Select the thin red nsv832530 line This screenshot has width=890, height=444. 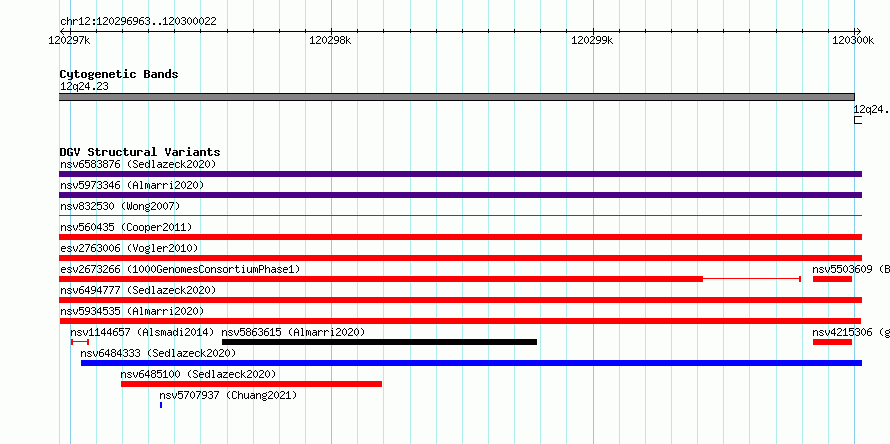[460, 216]
